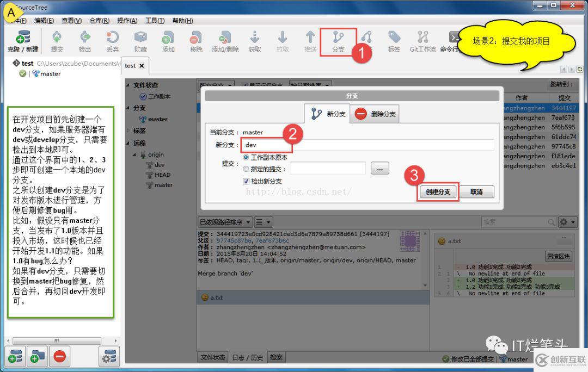Screen dimensions: 588x372
Task: Toggle 'Checkout new branch' checkbox
Action: point(246,181)
